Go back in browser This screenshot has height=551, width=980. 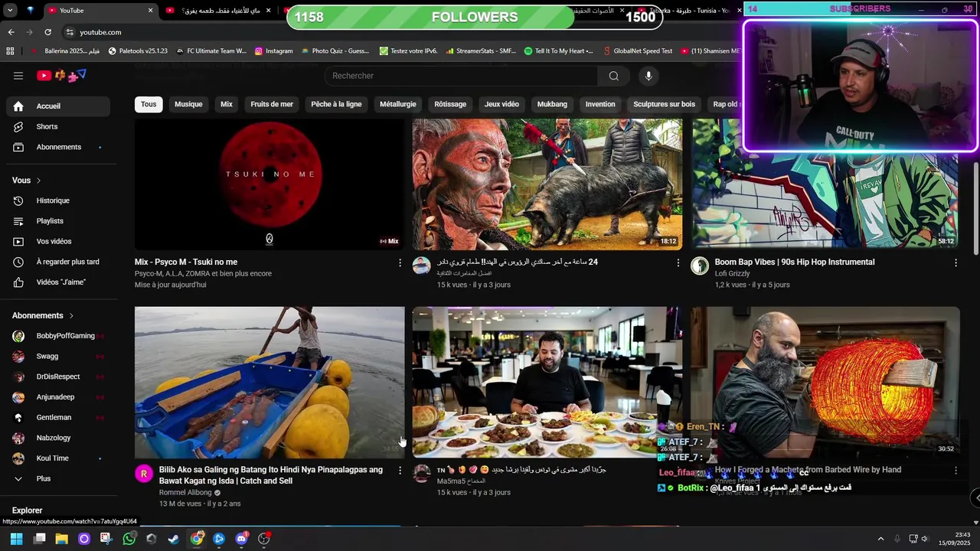click(11, 32)
